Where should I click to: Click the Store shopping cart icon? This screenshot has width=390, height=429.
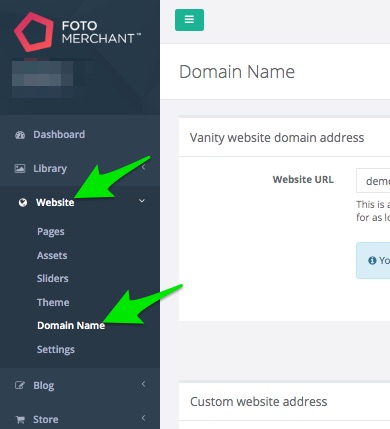20,419
